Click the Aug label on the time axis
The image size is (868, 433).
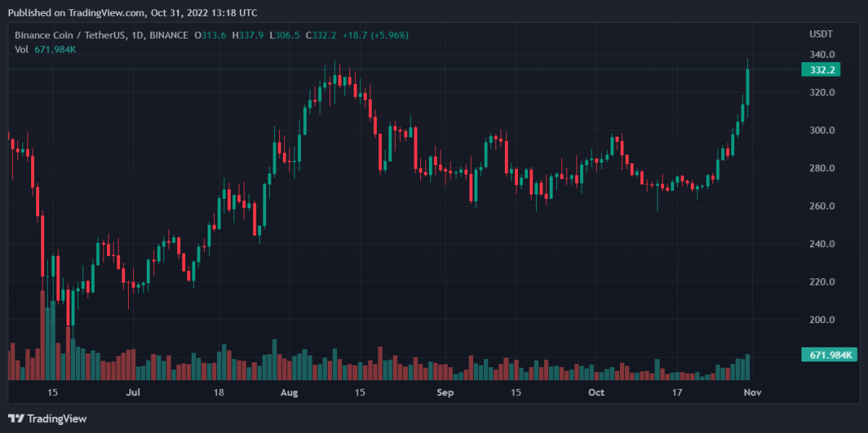[x=289, y=393]
